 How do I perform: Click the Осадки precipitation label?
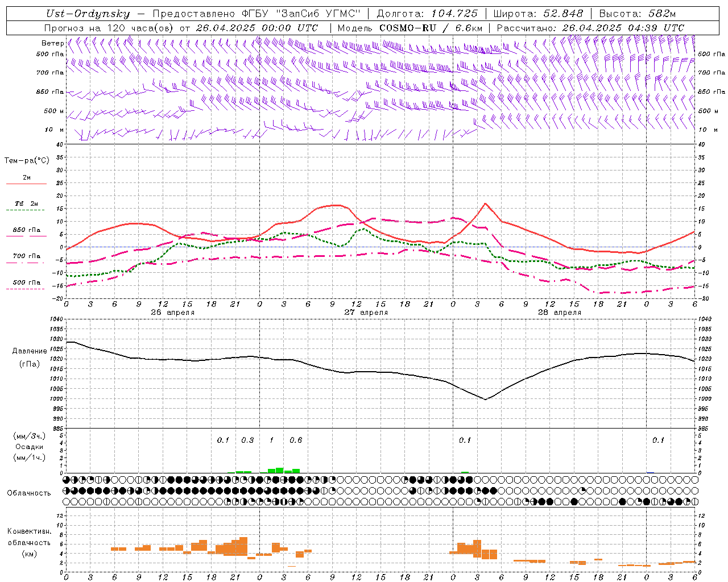click(x=29, y=447)
